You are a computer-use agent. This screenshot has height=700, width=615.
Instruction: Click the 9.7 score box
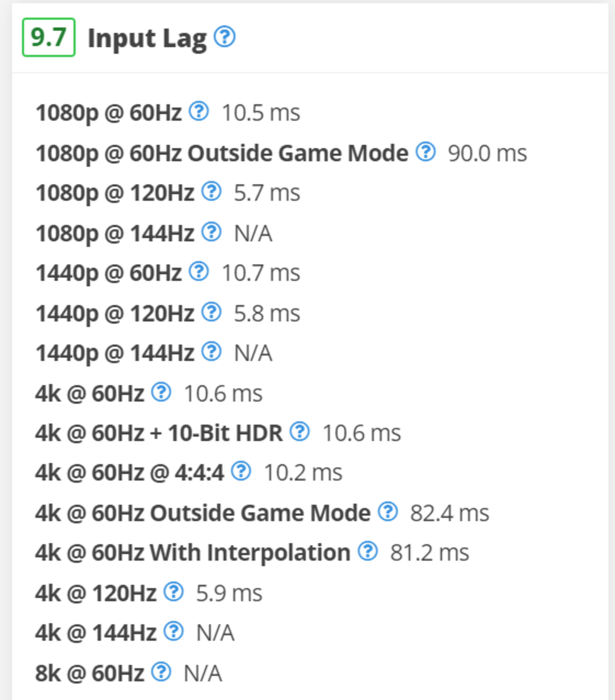click(x=49, y=37)
